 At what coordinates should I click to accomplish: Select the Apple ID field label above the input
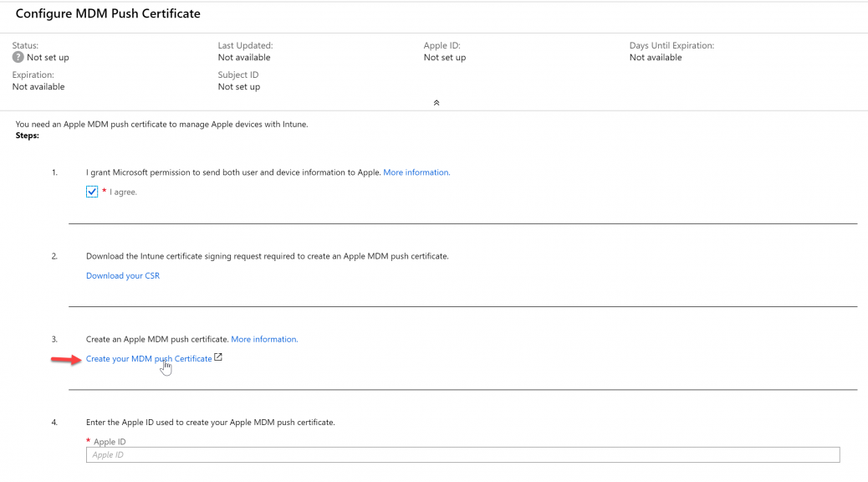(x=110, y=442)
